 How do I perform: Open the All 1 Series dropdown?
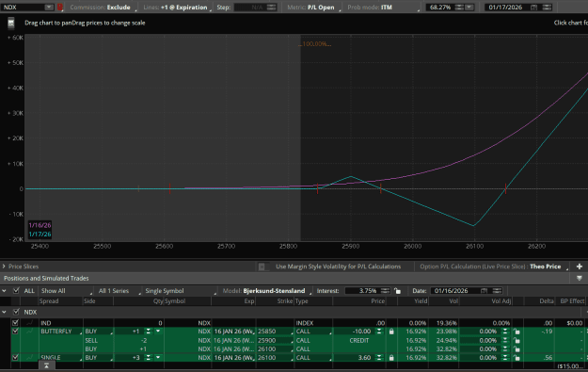[x=119, y=291]
